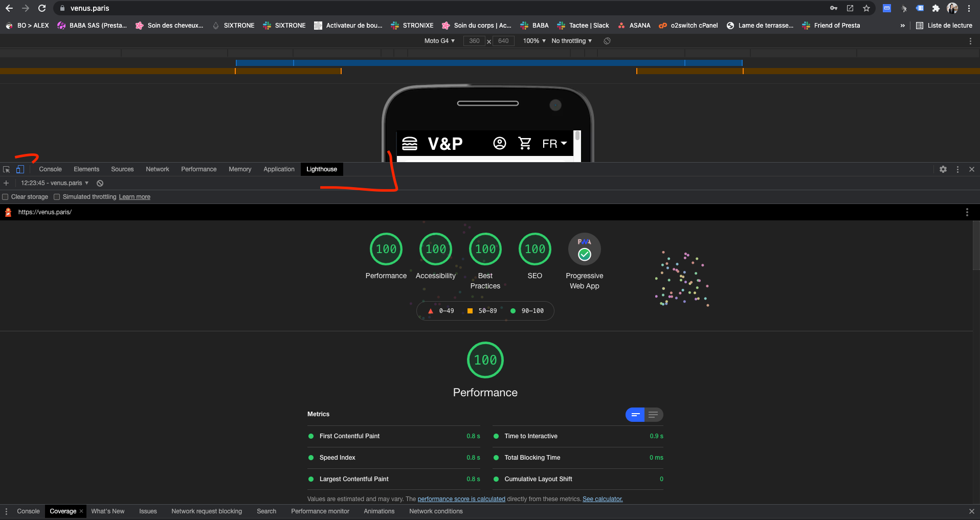The image size is (980, 520).
Task: Select the Performance DevTools tab
Action: 199,169
